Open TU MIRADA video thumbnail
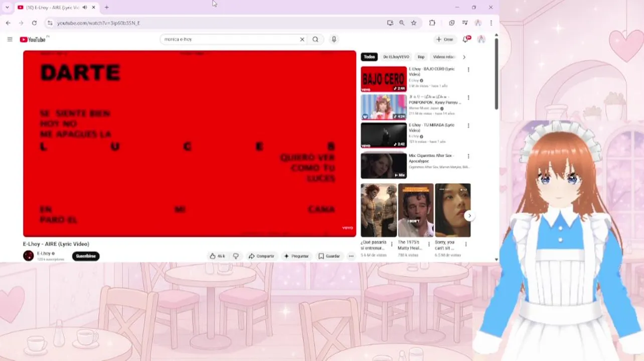644x361 pixels. click(384, 135)
